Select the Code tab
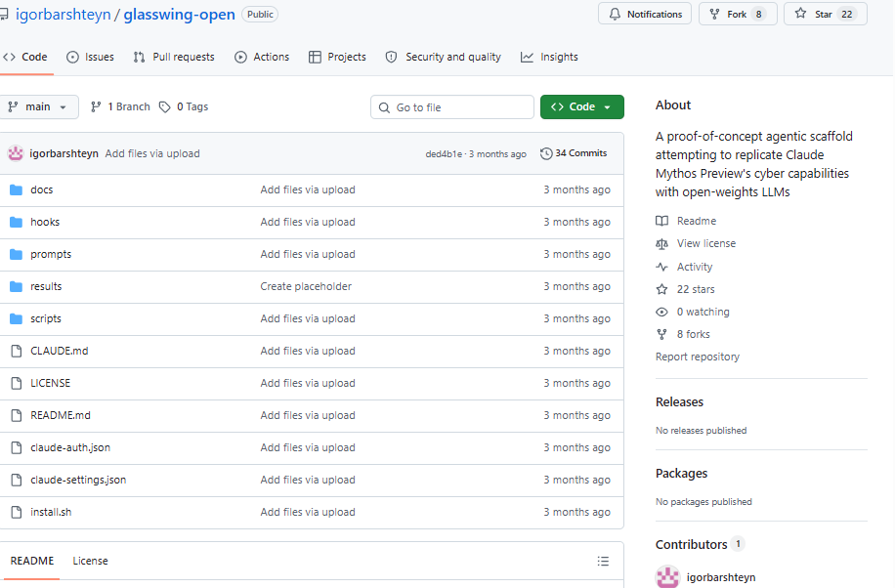 coord(25,57)
